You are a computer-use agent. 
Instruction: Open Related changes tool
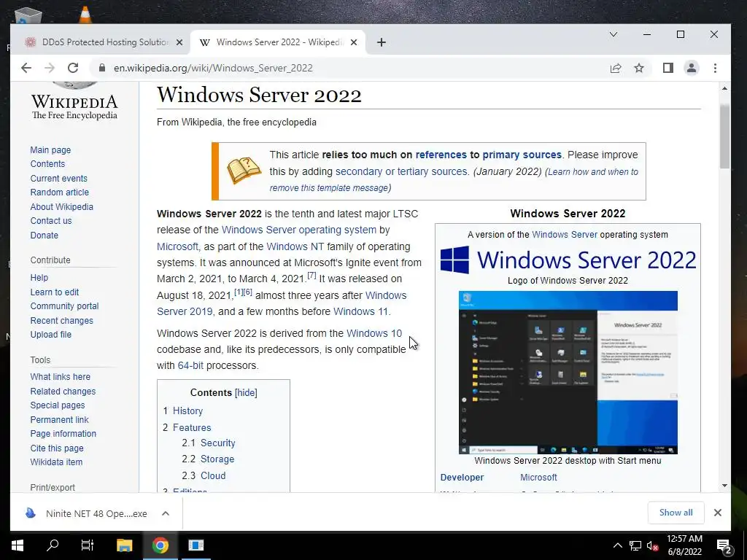63,392
